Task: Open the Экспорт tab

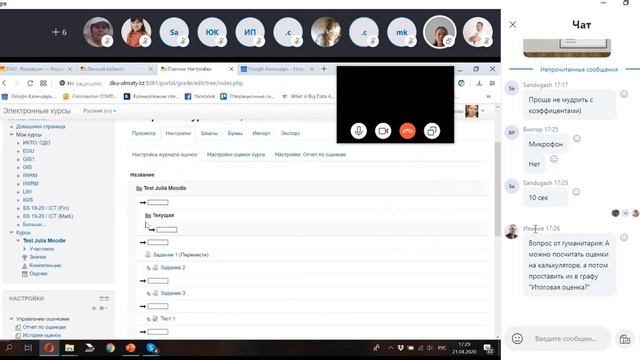Action: pyautogui.click(x=290, y=133)
